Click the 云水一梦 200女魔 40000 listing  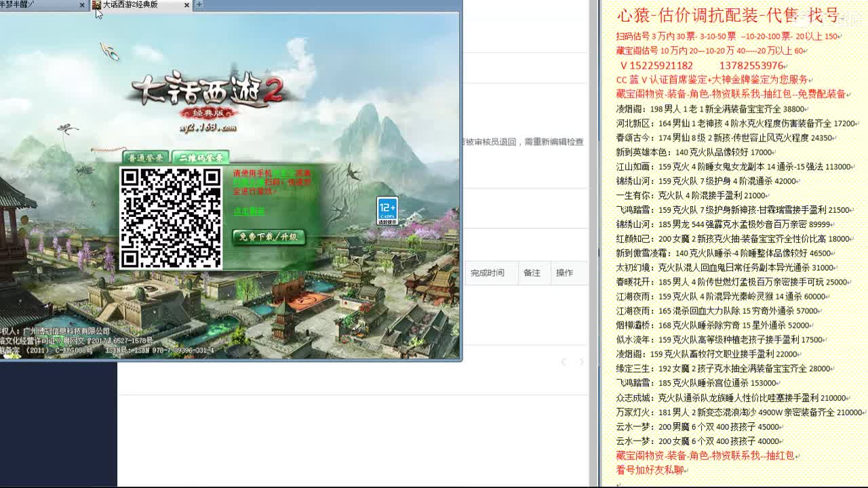[x=700, y=441]
